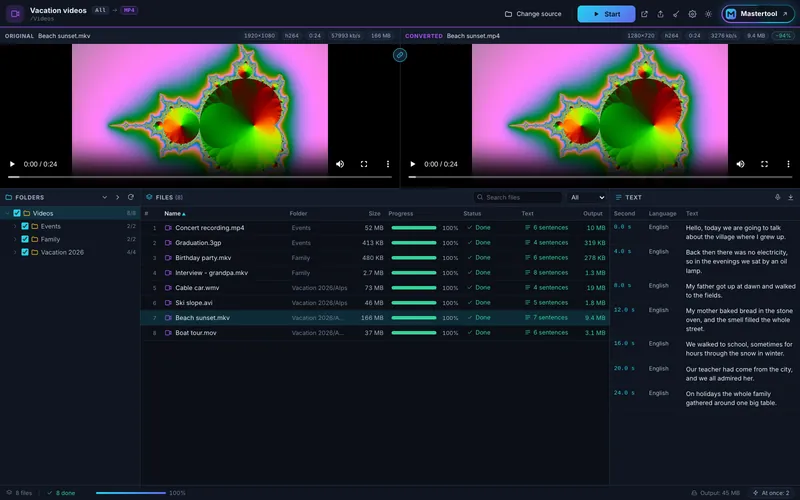Enter fullscreen on the converted video
Viewport: 800px width, 500px height.
coord(764,164)
